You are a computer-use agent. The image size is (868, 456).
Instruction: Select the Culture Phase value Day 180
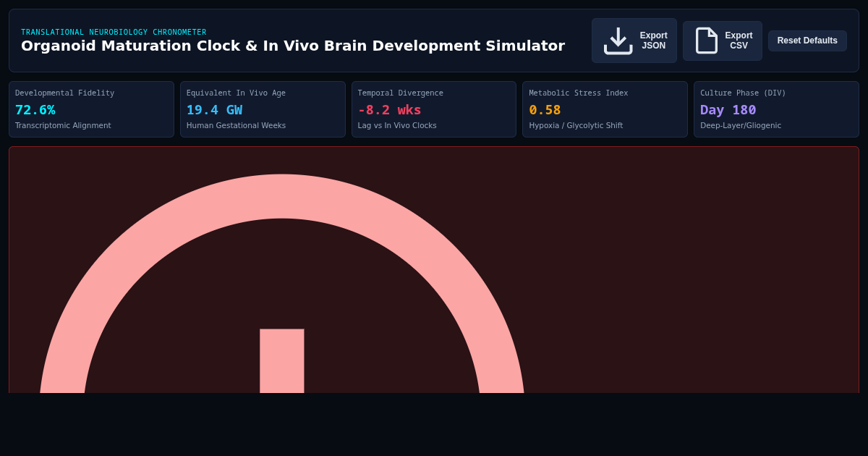[x=728, y=110]
